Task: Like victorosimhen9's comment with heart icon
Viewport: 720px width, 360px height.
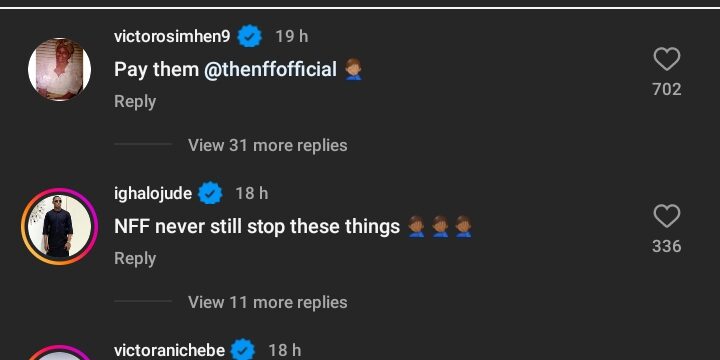Action: [667, 59]
